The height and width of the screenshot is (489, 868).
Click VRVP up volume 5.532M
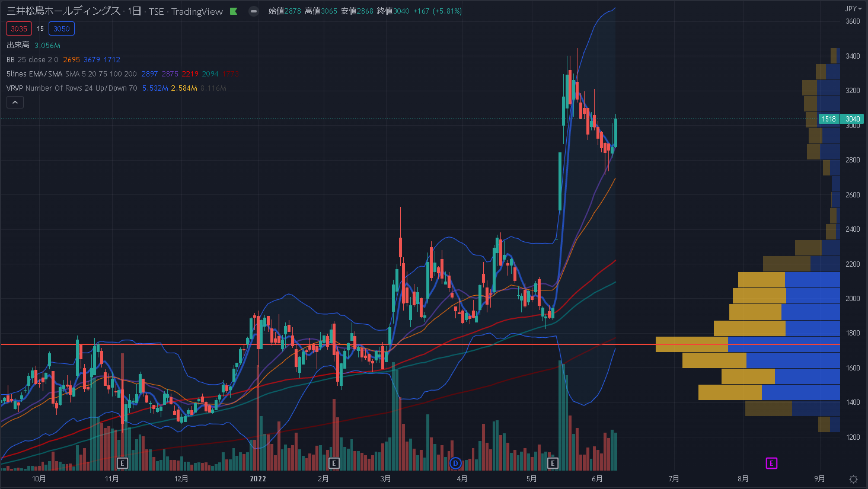point(155,88)
